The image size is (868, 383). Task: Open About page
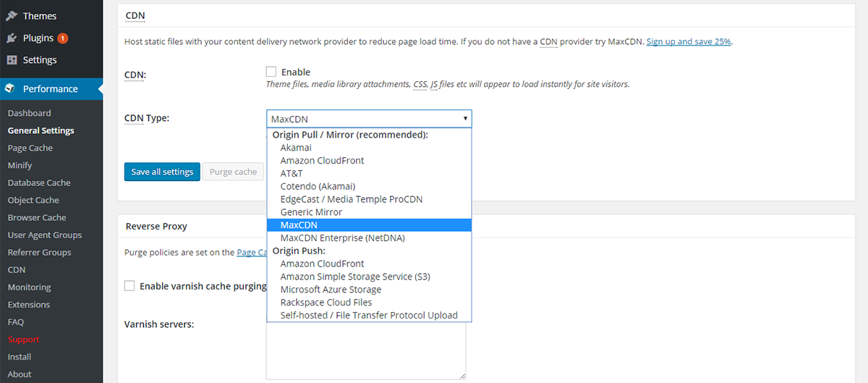tap(20, 374)
